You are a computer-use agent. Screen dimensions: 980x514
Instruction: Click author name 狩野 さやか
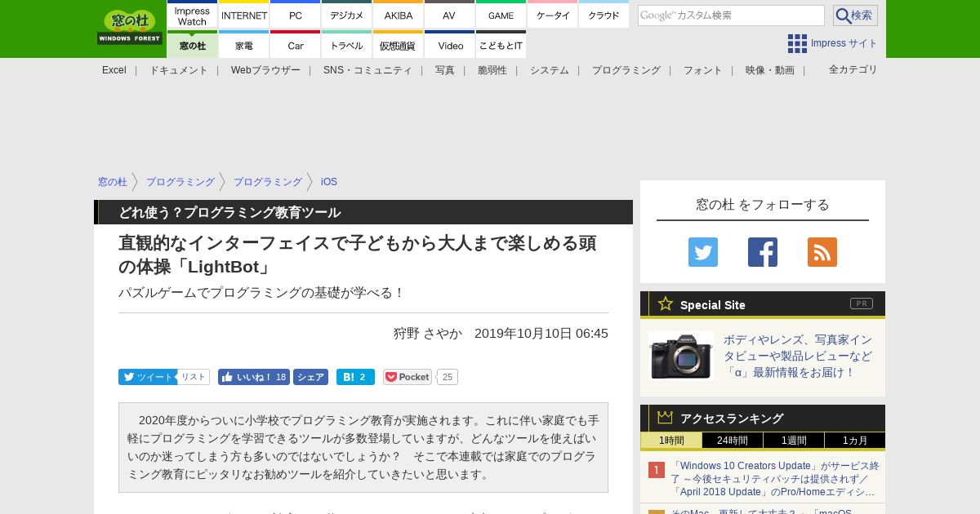coord(428,334)
